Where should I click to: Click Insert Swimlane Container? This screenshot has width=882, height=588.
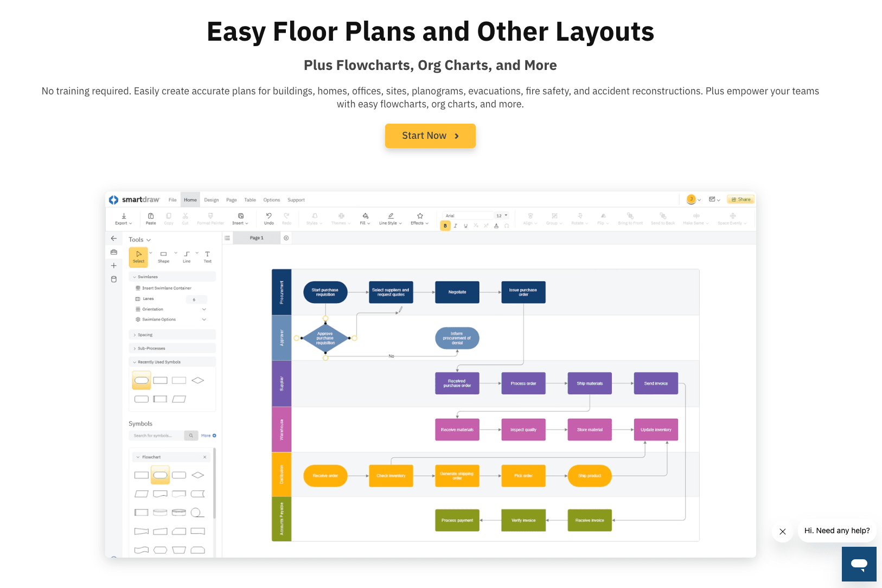(x=164, y=288)
